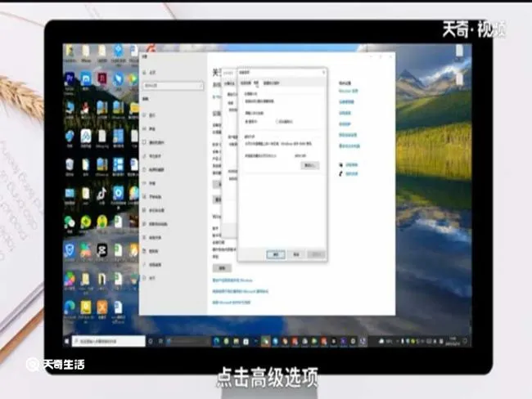Switch to Advanced (高级) tab in Performance Options
Viewport: 532px width, 399px height.
pos(256,83)
